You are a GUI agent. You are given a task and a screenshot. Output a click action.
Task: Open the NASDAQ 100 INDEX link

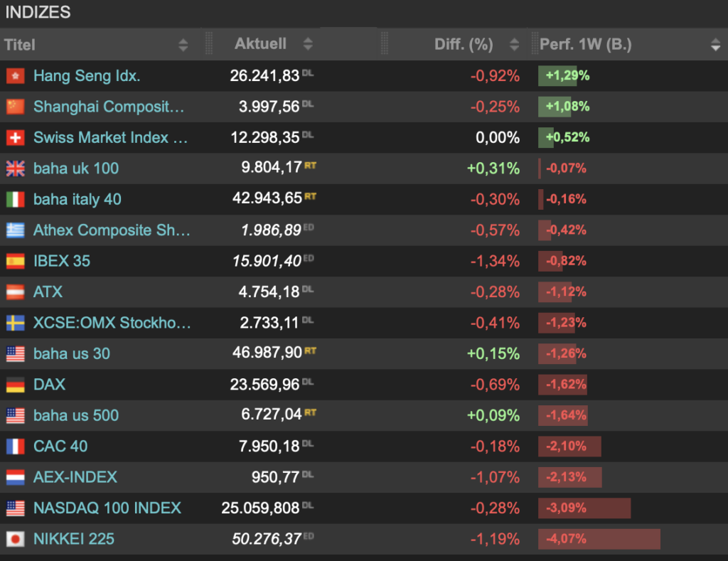[107, 508]
